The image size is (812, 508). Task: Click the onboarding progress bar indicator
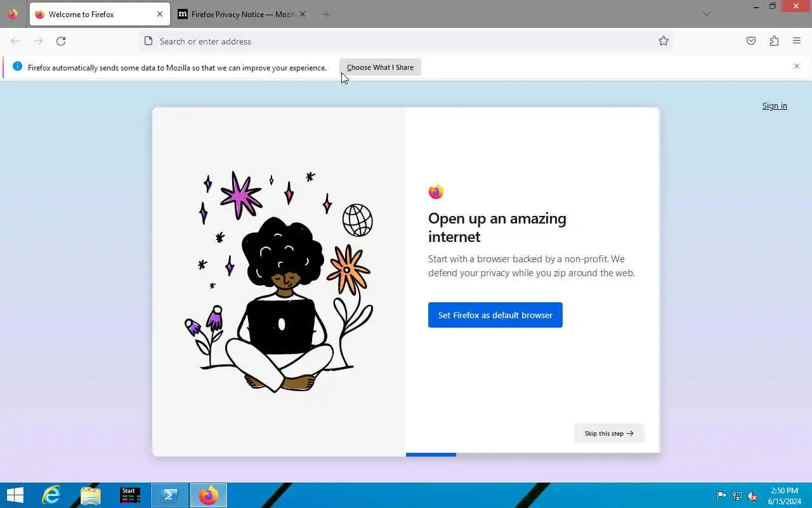point(431,455)
